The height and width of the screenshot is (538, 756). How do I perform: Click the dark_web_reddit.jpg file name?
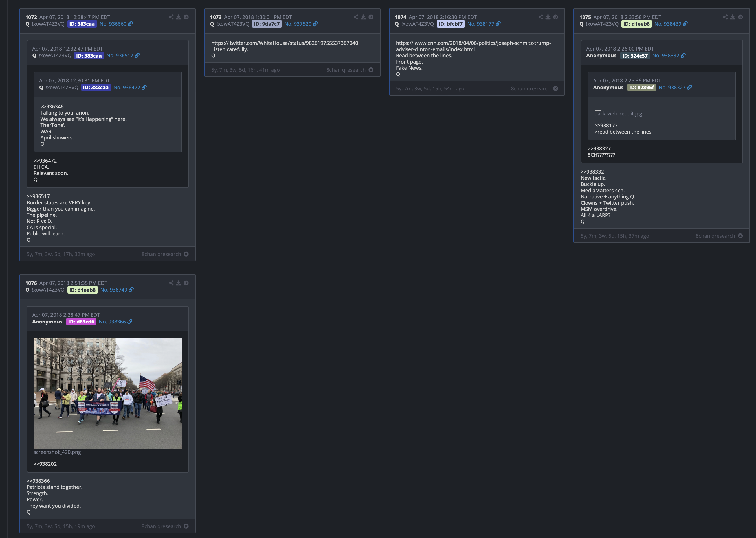[x=618, y=114]
